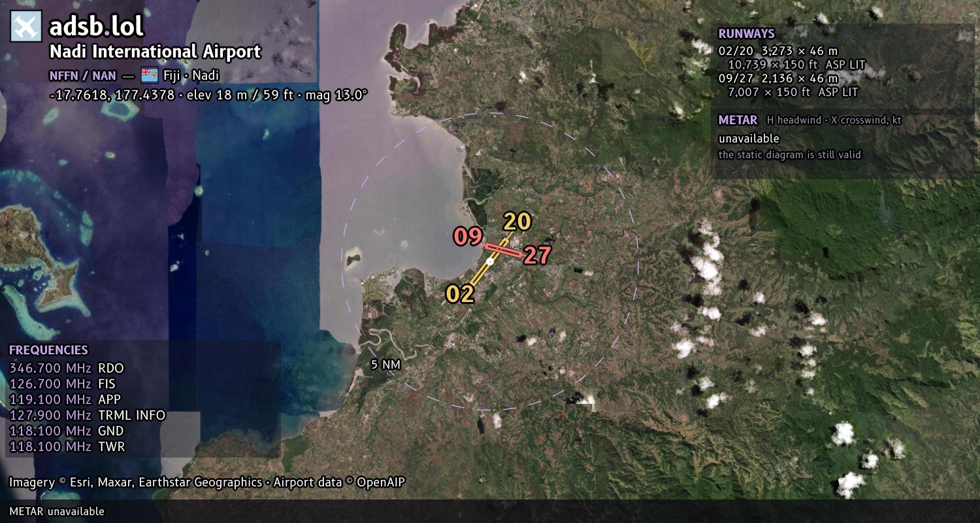Click the adsb.lol airplane logo icon
The width and height of the screenshot is (980, 523).
click(x=26, y=26)
